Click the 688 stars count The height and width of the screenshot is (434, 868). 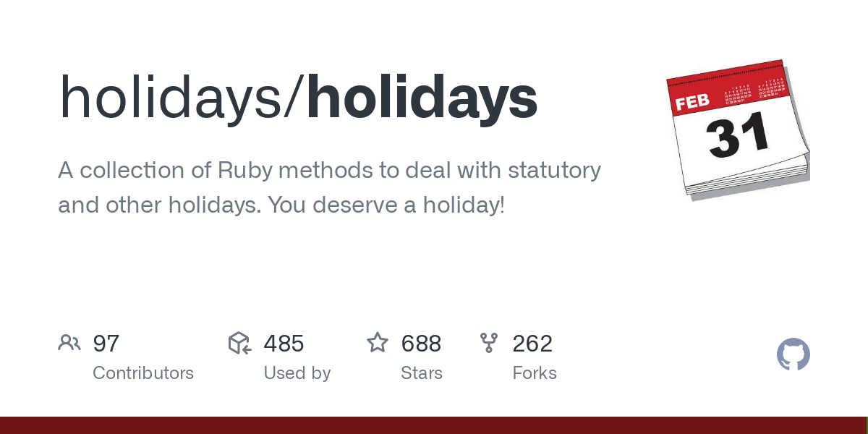pos(421,344)
